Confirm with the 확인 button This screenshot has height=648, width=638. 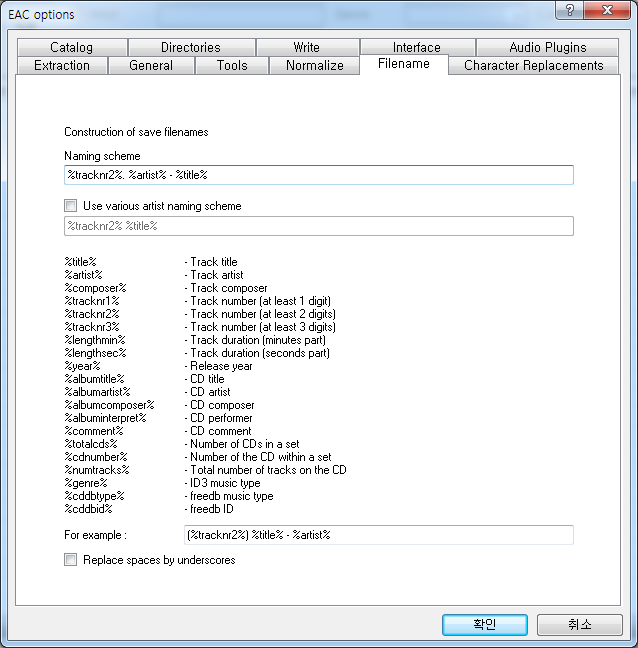pyautogui.click(x=485, y=624)
